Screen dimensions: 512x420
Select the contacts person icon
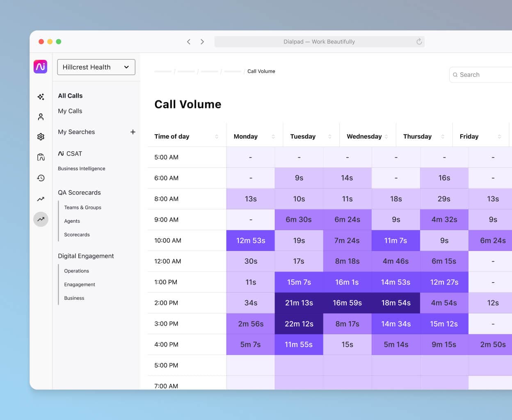[x=41, y=116]
